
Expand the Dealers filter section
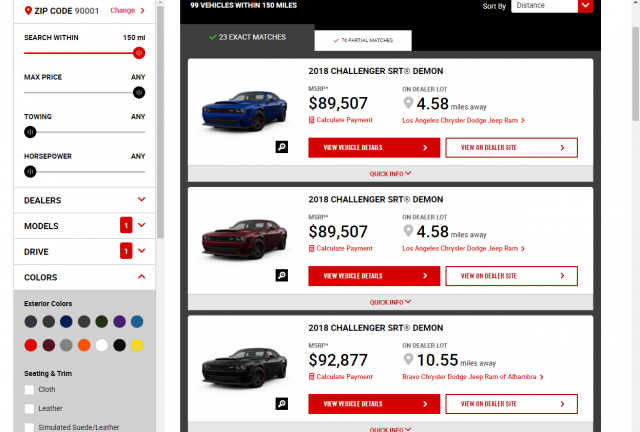[85, 200]
